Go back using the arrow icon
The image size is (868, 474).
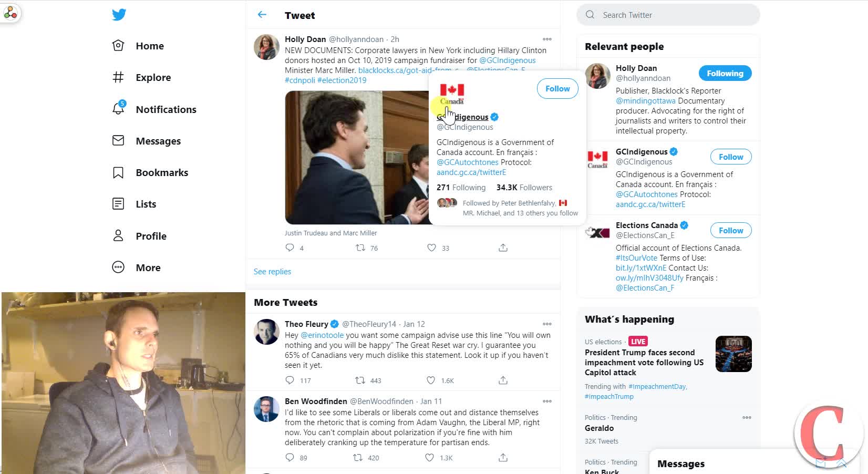(x=262, y=15)
